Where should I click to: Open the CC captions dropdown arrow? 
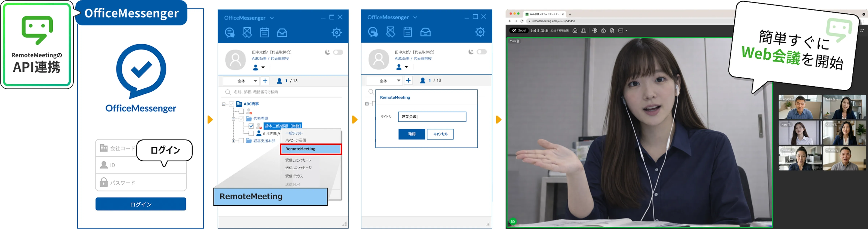(x=626, y=30)
